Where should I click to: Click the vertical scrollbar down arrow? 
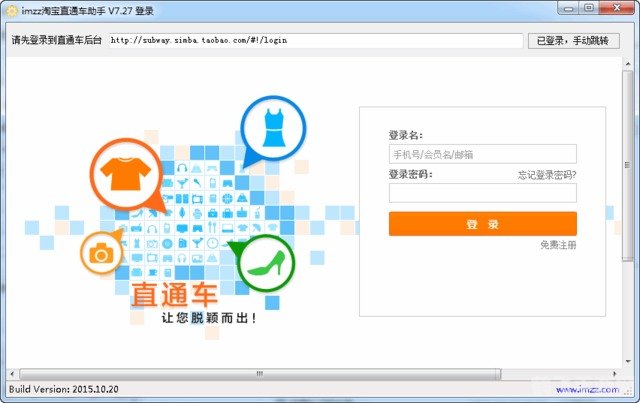(x=628, y=360)
